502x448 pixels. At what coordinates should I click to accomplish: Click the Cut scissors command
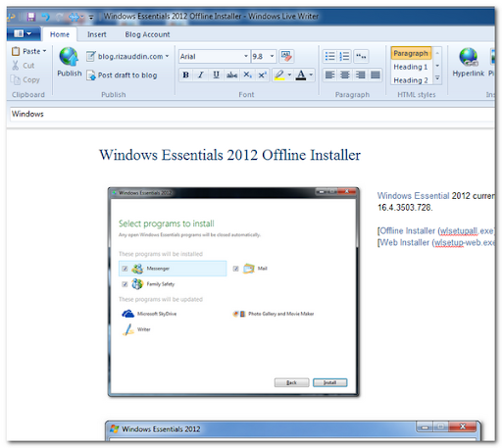[23, 66]
